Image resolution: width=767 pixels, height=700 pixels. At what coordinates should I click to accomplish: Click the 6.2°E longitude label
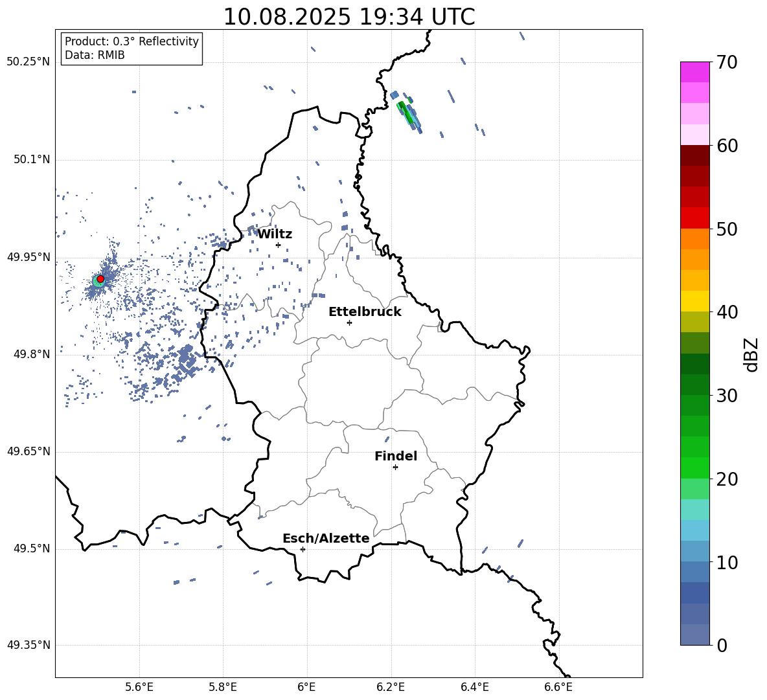391,687
